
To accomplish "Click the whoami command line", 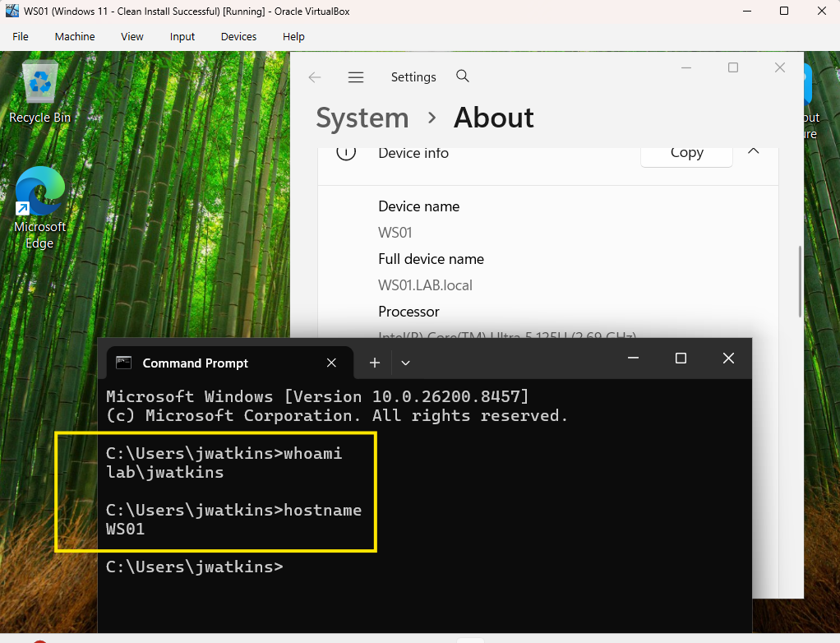I will pyautogui.click(x=224, y=453).
